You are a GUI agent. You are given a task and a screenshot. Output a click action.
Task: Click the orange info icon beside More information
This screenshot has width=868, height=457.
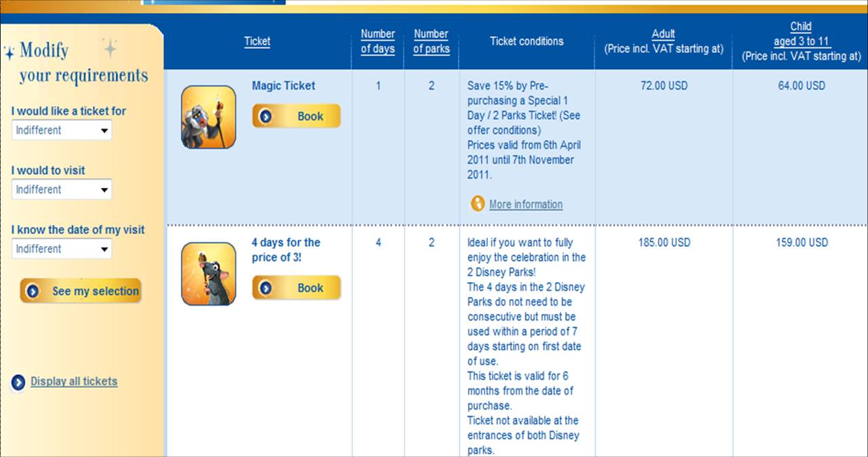[x=478, y=203]
